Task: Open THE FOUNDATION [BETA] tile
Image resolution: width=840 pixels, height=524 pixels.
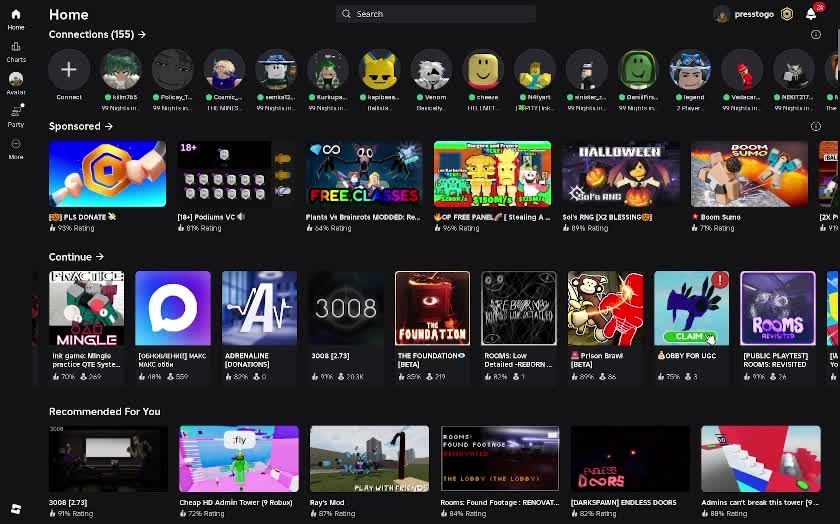Action: point(432,326)
